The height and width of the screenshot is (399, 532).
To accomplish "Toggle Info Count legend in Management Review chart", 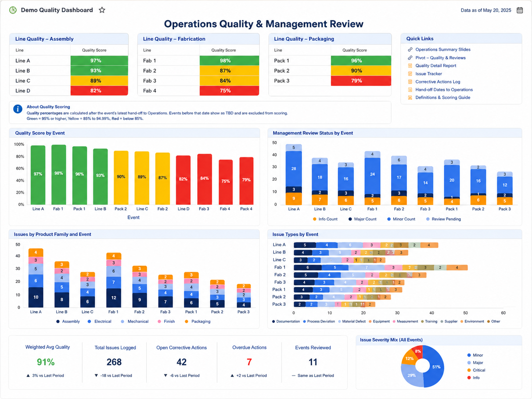I will tap(325, 219).
